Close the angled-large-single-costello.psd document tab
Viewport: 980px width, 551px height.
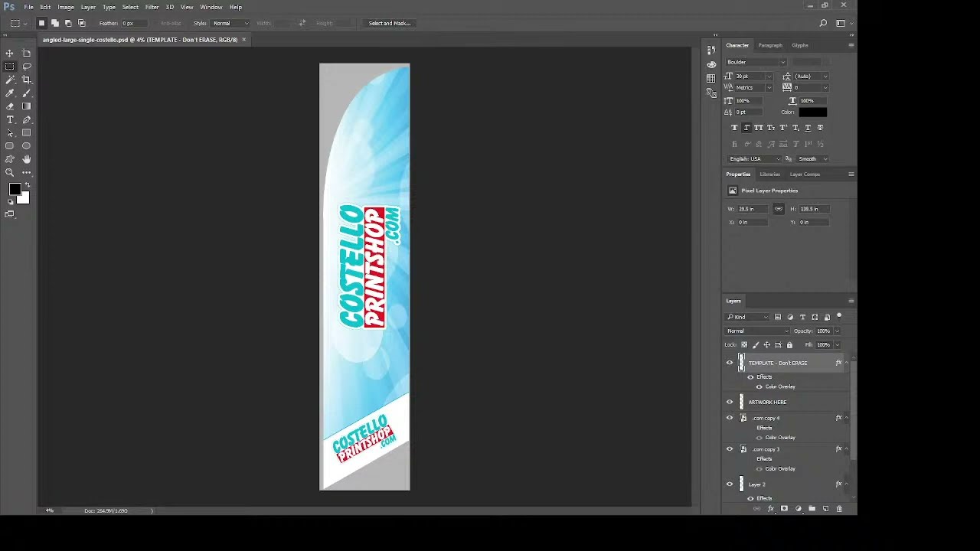(x=244, y=40)
